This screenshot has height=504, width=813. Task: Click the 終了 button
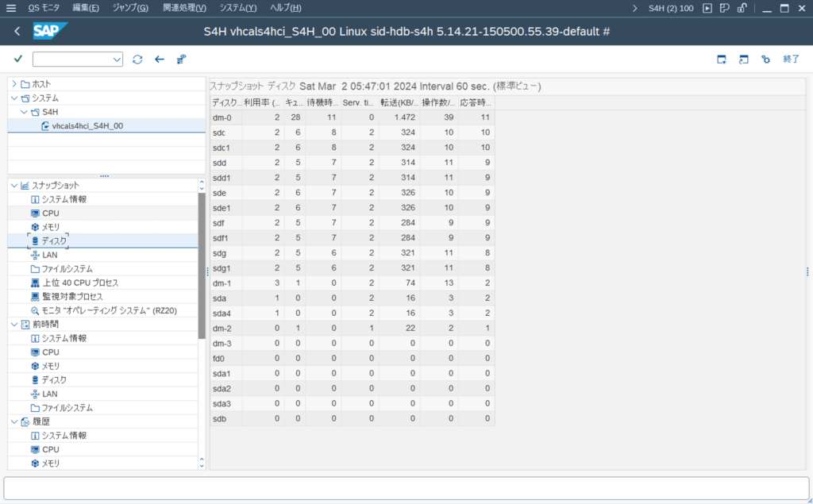(x=791, y=60)
